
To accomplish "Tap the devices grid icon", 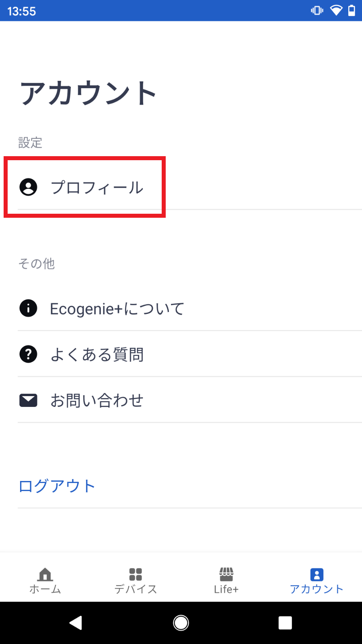I will pyautogui.click(x=136, y=574).
